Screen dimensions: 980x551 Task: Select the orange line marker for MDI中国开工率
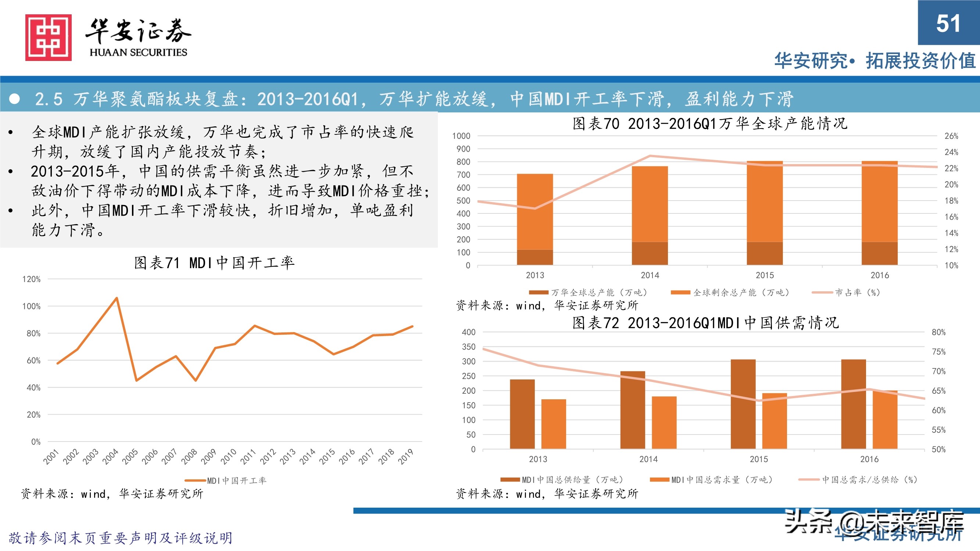click(195, 480)
